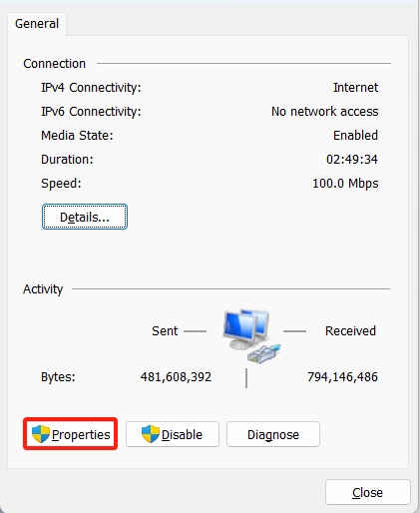Disable this network connection
The width and height of the screenshot is (420, 513).
(x=173, y=434)
